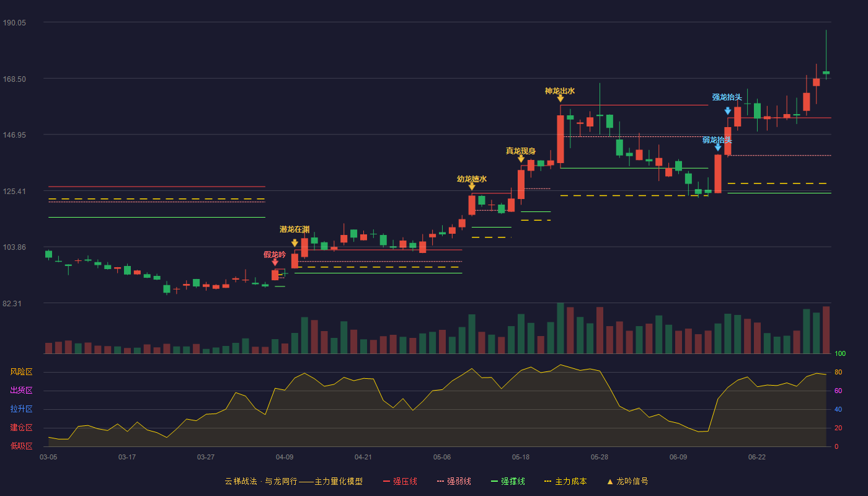Image resolution: width=868 pixels, height=496 pixels.
Task: Click the 低吸区 zone label
Action: (x=21, y=446)
